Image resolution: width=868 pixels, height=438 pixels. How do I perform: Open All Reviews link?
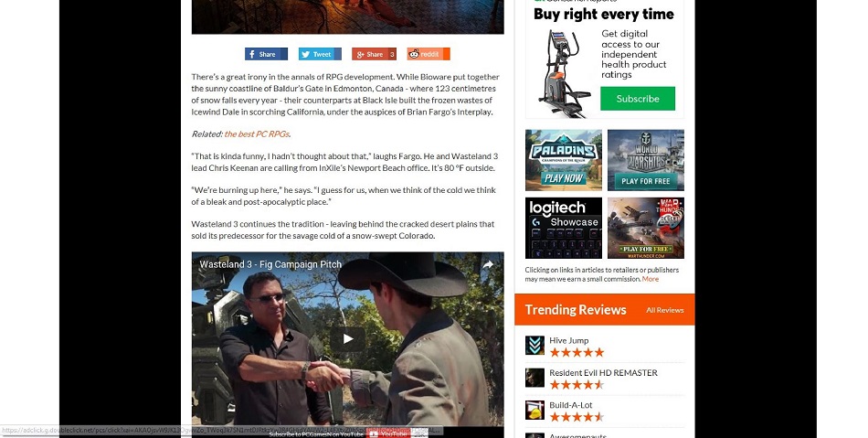tap(665, 310)
